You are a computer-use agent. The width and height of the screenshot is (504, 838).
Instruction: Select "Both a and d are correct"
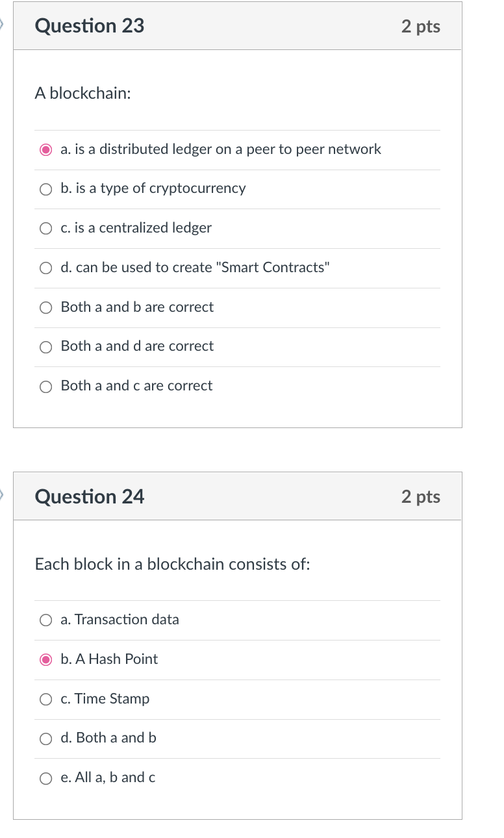tap(45, 347)
